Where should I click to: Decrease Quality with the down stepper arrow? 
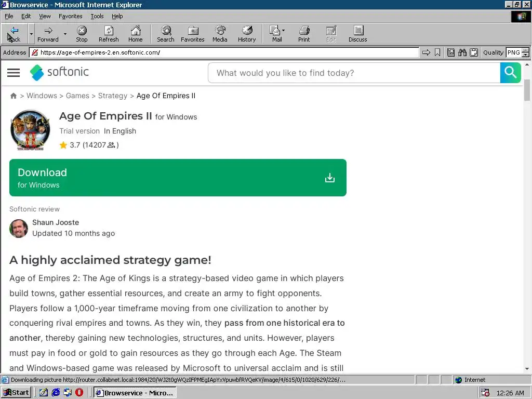click(x=525, y=55)
